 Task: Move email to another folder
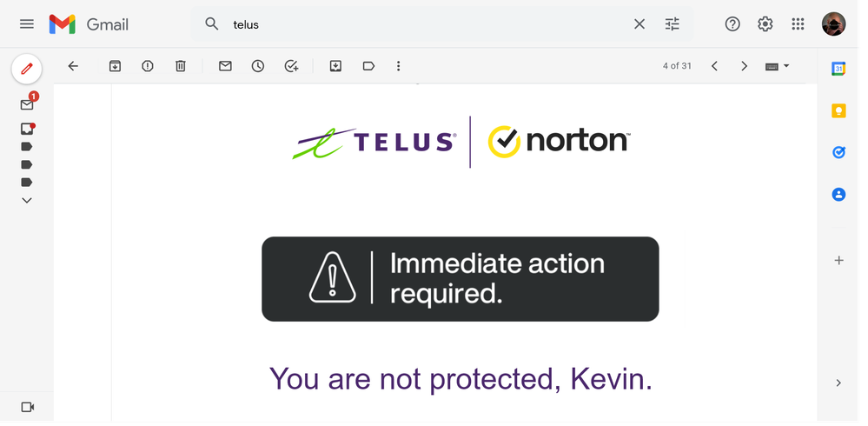pyautogui.click(x=335, y=66)
